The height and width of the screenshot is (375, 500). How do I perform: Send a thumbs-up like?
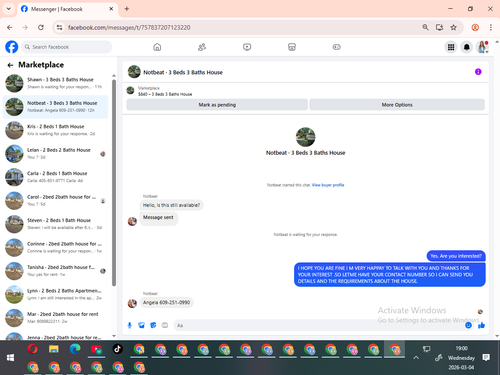481,325
